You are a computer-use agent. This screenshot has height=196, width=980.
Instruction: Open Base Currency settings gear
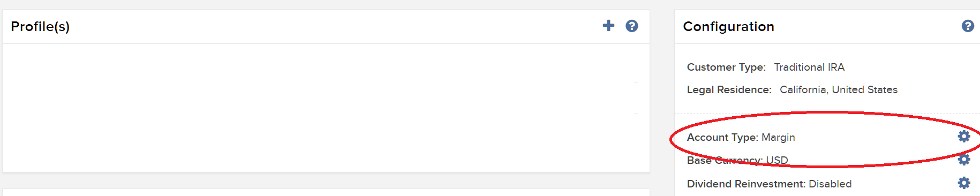tap(964, 160)
